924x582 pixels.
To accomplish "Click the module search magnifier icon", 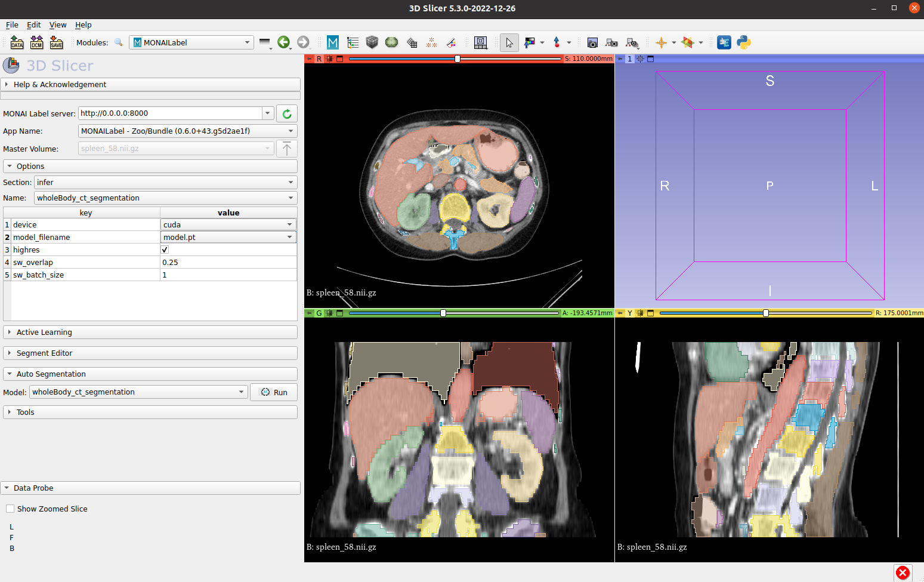I will (x=119, y=42).
